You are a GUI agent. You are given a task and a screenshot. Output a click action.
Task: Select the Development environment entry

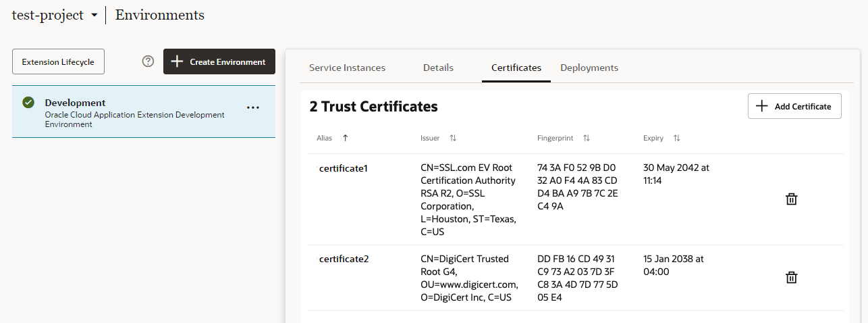point(144,111)
